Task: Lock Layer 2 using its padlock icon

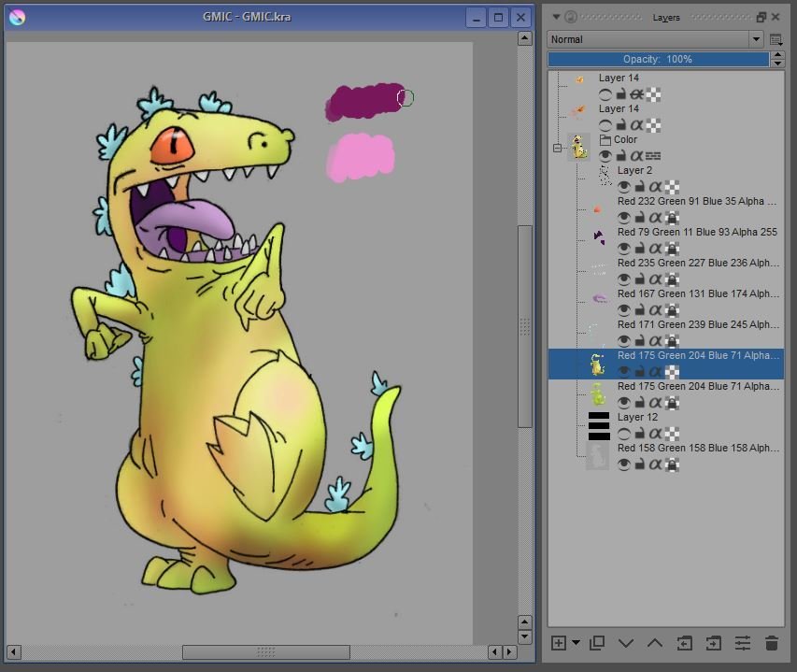Action: (640, 187)
